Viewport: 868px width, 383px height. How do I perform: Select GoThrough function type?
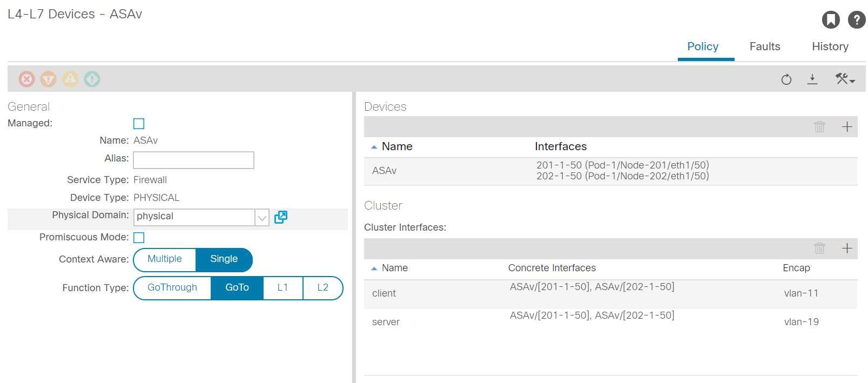pos(172,288)
